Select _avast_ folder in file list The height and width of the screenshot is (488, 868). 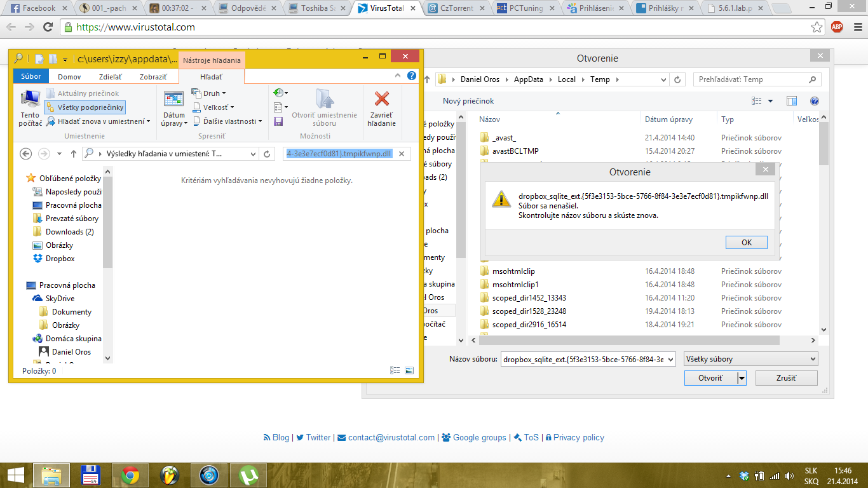(x=504, y=138)
